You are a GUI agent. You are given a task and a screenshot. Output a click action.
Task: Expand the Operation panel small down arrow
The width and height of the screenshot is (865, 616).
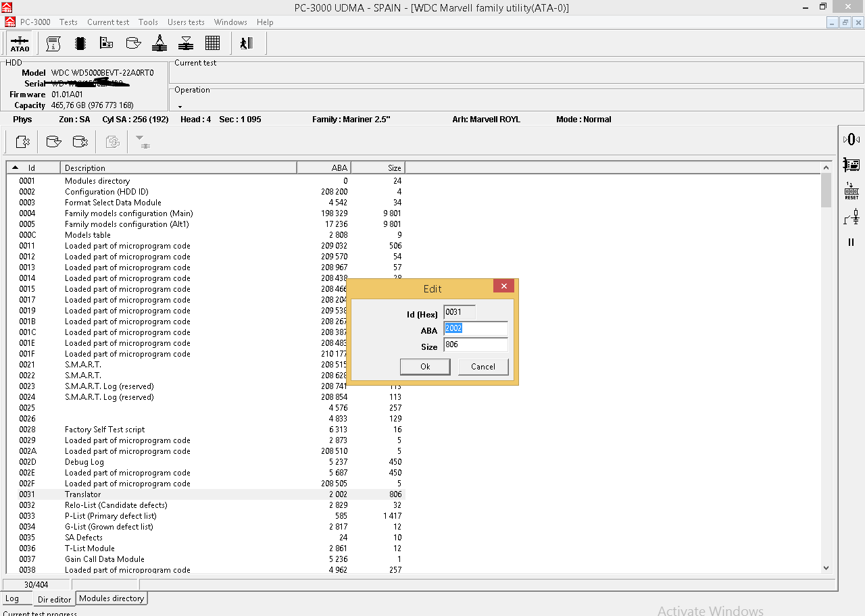tap(180, 107)
